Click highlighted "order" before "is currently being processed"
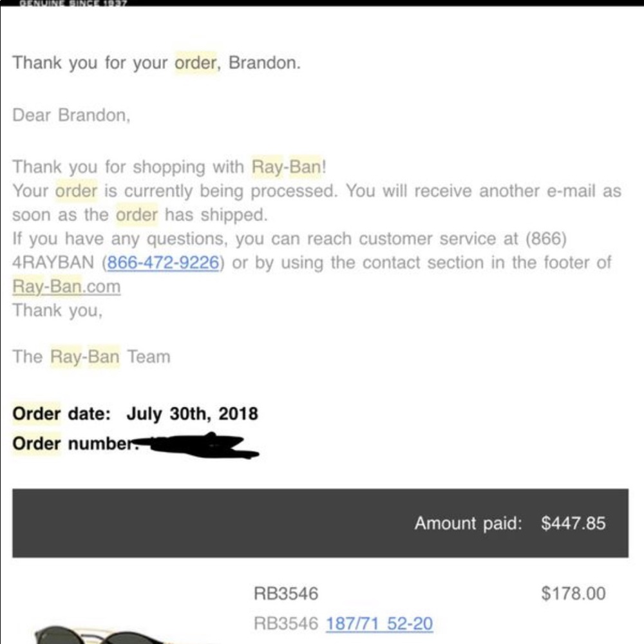Viewport: 644px width, 644px height. pos(76,191)
